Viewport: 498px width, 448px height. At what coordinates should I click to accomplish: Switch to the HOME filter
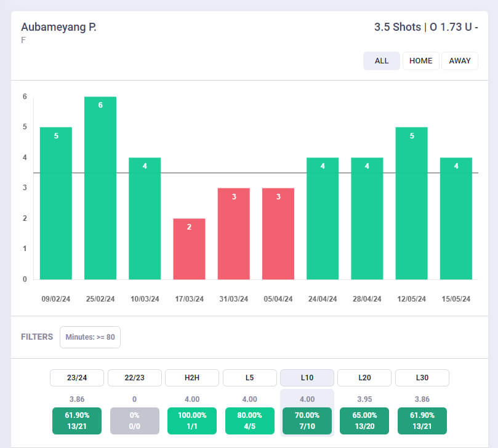(421, 61)
